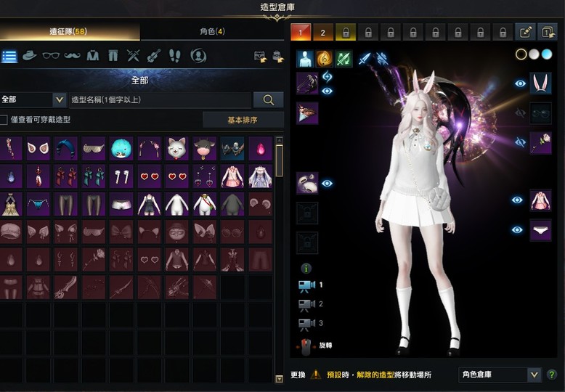
Task: Filter by jacket top category icon
Action: (93, 55)
